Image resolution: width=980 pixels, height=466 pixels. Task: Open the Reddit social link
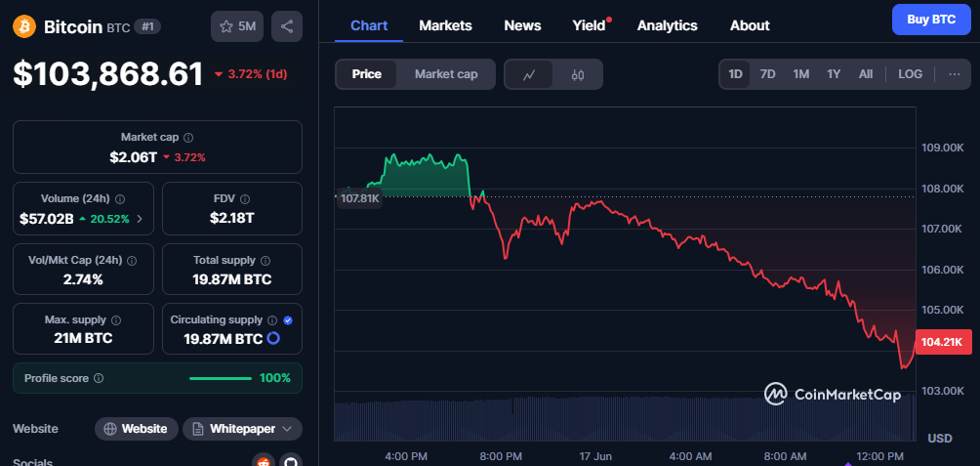[264, 463]
